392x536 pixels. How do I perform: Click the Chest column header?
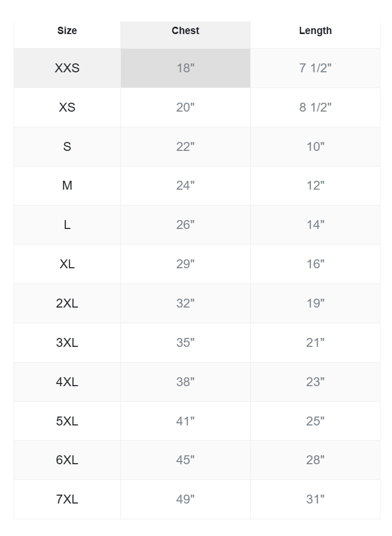point(185,31)
